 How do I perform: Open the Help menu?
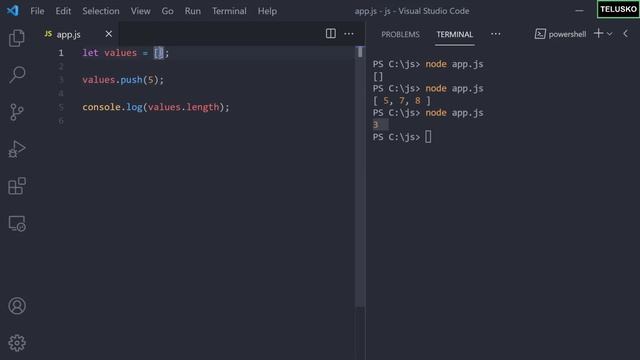tap(267, 11)
